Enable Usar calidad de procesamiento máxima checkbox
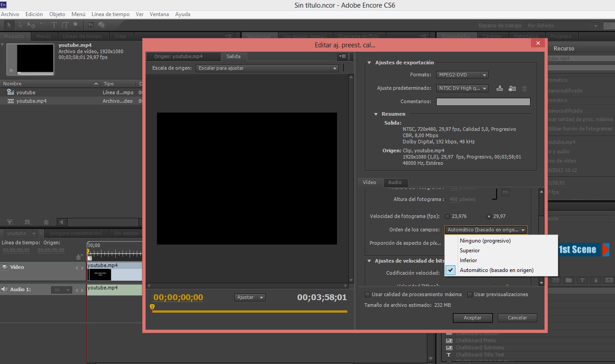Screen dimensions: 615x364 [367, 295]
